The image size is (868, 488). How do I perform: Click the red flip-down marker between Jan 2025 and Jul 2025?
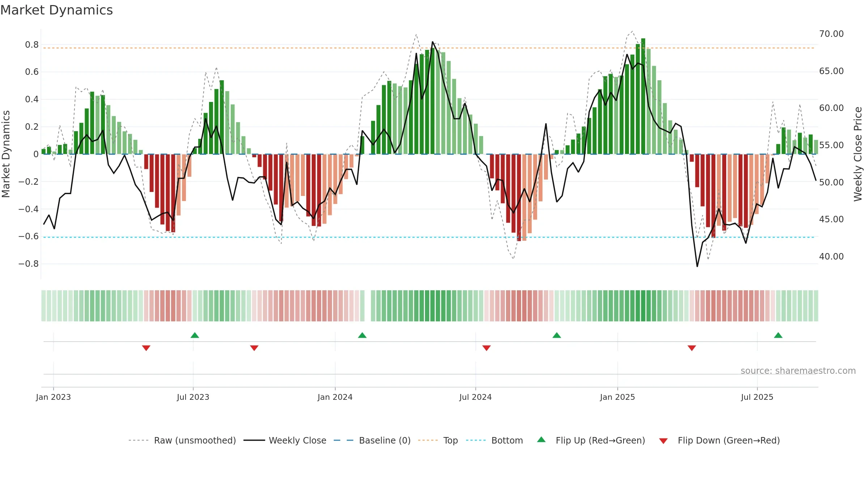[x=692, y=348]
